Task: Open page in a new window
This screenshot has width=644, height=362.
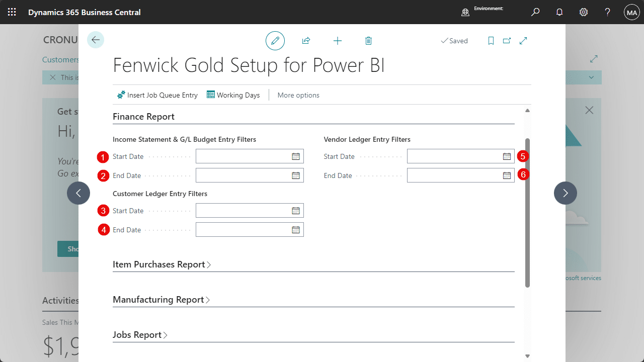Action: click(507, 41)
